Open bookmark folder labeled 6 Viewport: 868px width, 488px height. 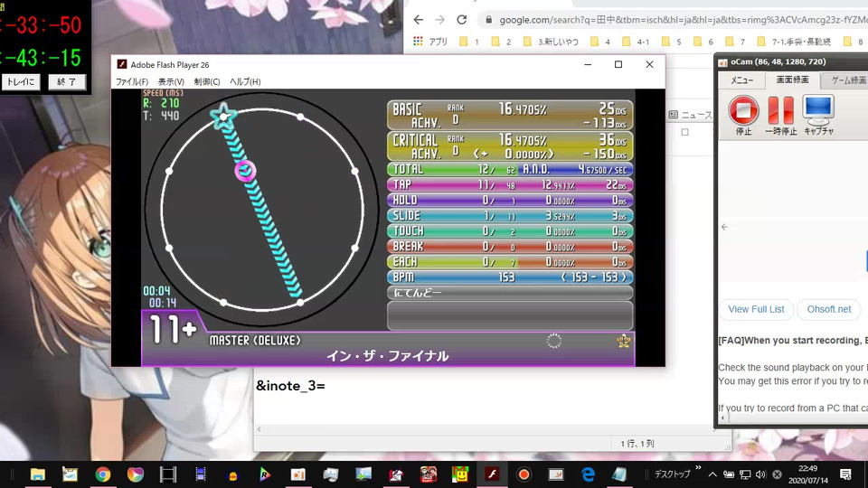(x=703, y=42)
